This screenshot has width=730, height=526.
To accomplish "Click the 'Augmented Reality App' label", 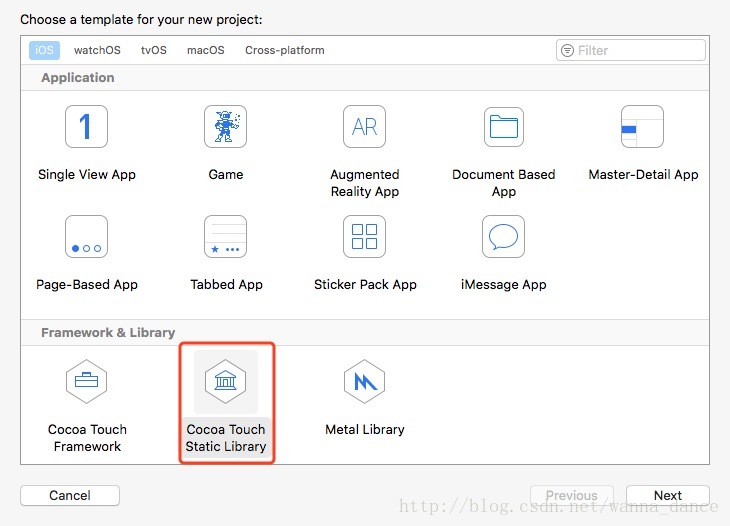I will point(365,183).
